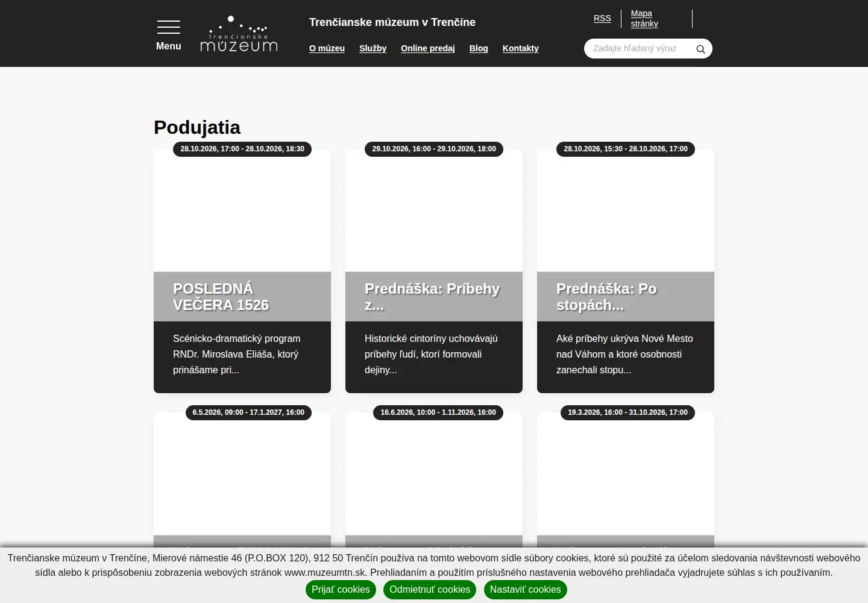The width and height of the screenshot is (868, 603).
Task: Click date badge 6.5.2026, 09:00 - 17.1.2027, 16:00
Action: [x=248, y=412]
